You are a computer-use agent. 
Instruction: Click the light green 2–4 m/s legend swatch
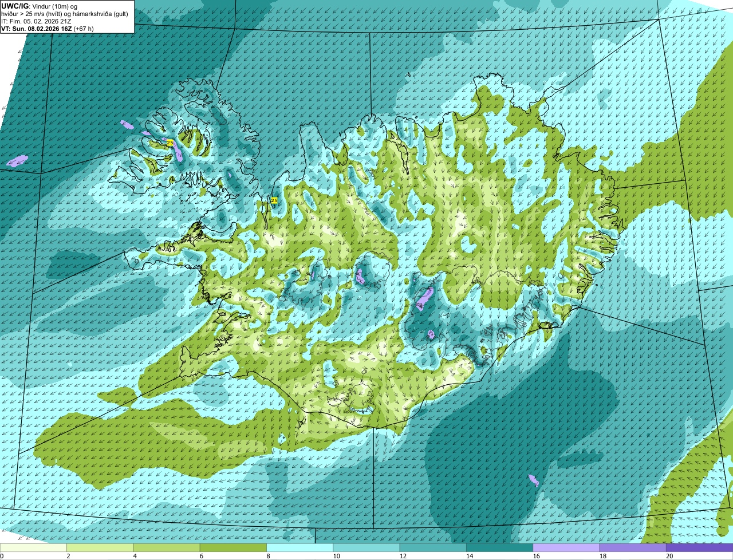[x=100, y=548]
